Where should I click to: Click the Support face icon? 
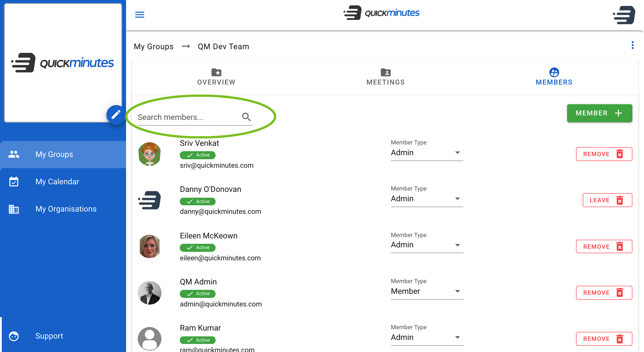coord(14,336)
